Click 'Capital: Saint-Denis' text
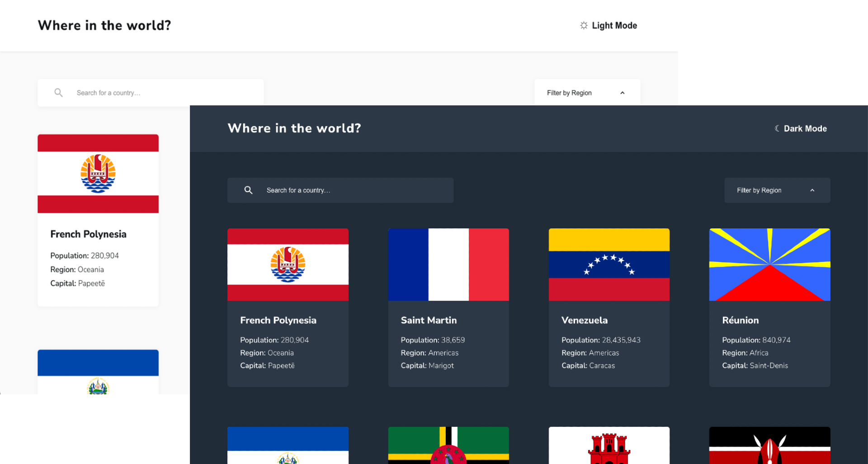Viewport: 868px width, 464px height. [755, 365]
